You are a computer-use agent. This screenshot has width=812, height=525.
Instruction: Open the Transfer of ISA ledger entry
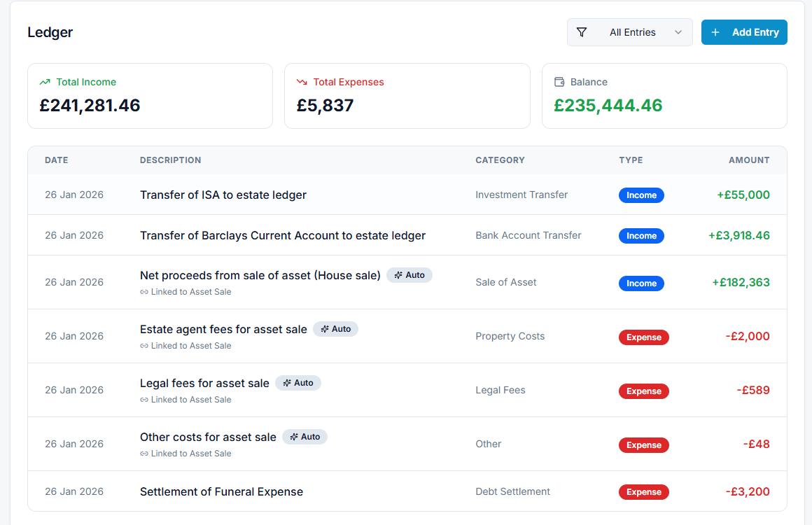(223, 195)
